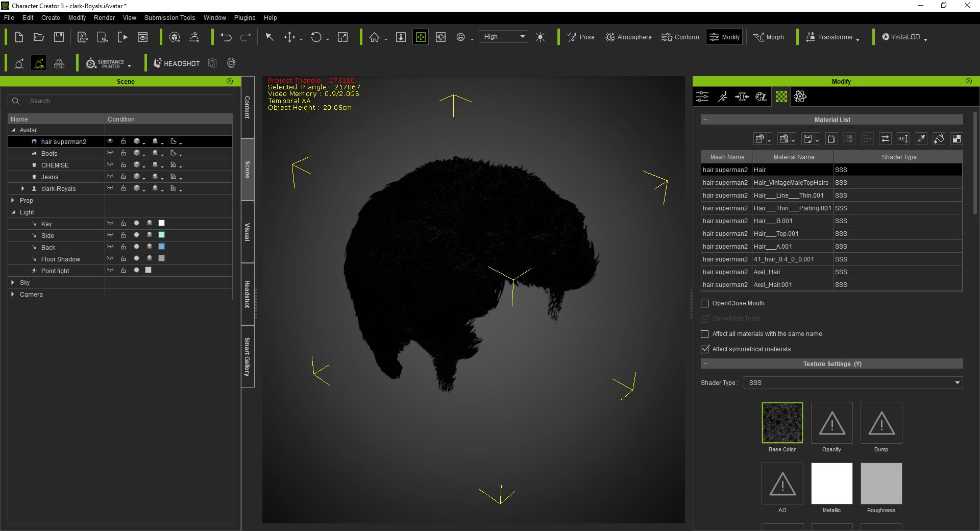
Task: Click the Scene search field
Action: click(x=120, y=101)
